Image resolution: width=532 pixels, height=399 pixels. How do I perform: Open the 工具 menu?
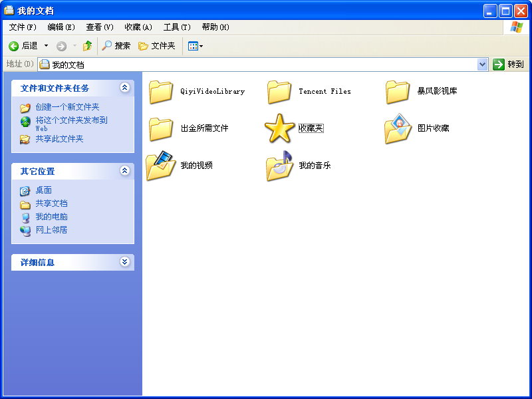(175, 27)
